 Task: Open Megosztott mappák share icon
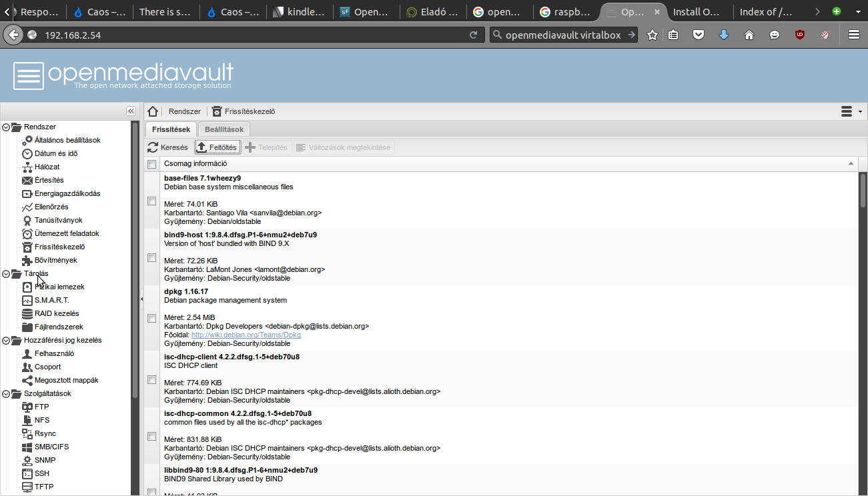pyautogui.click(x=27, y=380)
